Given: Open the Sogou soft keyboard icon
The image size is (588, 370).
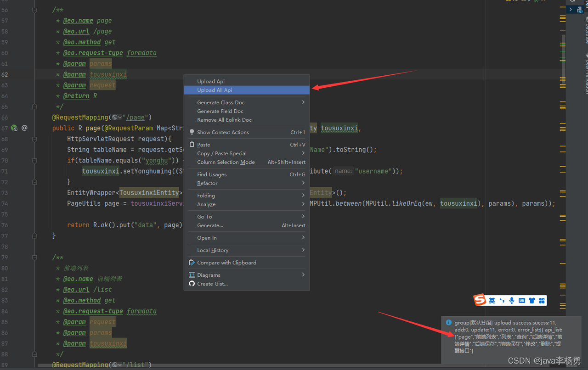Looking at the screenshot, I should (x=522, y=300).
